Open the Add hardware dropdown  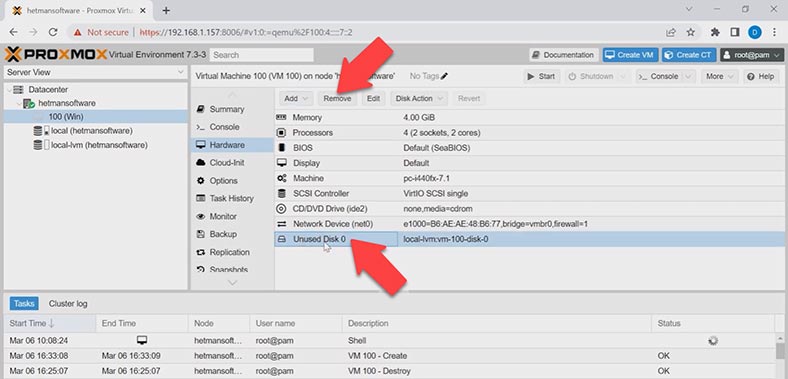[296, 99]
